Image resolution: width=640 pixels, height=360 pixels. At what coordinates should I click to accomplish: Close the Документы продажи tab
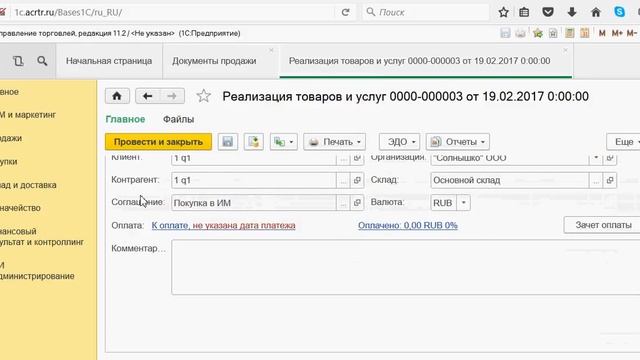pyautogui.click(x=271, y=50)
